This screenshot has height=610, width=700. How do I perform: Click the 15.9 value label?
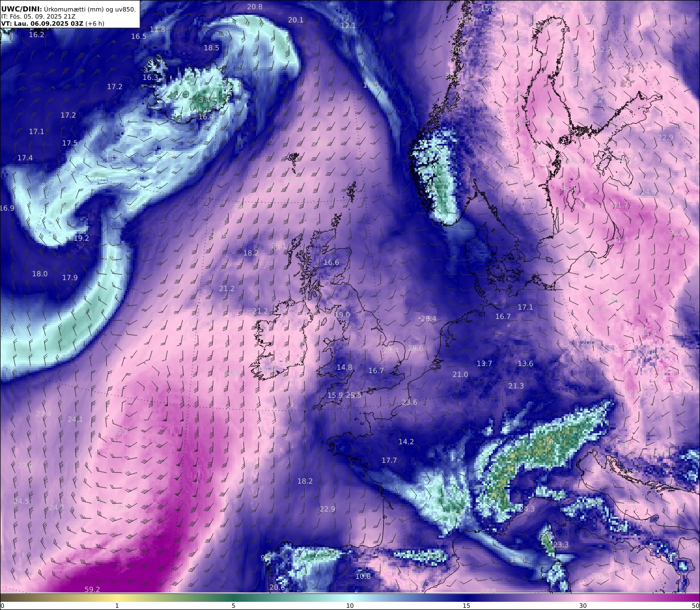coord(335,395)
